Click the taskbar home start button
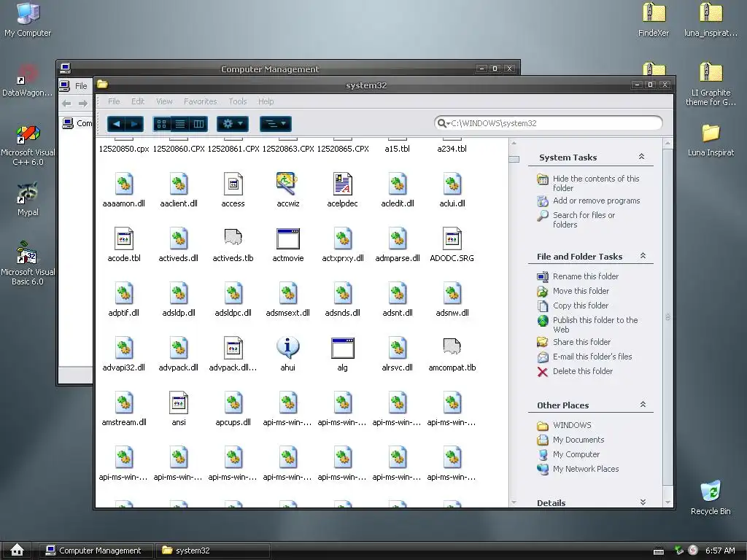Image resolution: width=747 pixels, height=560 pixels. click(18, 551)
